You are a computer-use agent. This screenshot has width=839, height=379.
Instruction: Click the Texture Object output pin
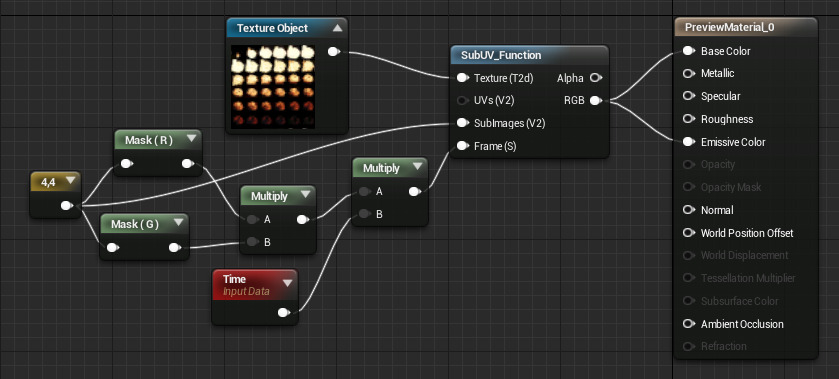point(333,51)
